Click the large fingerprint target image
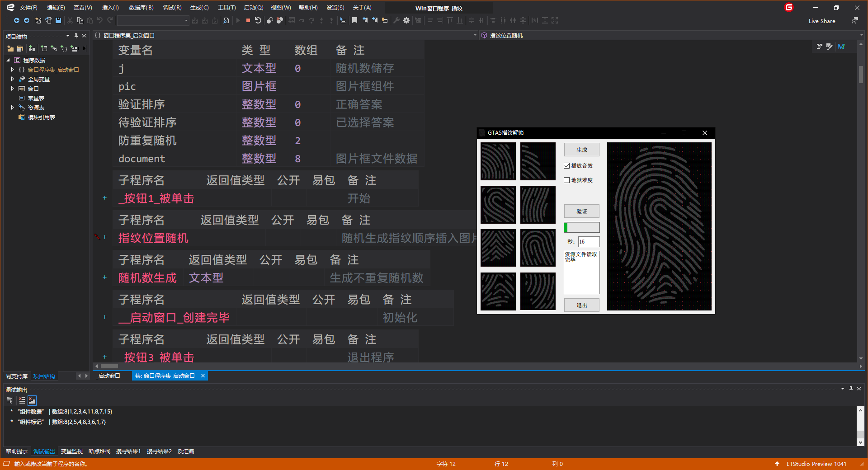The width and height of the screenshot is (868, 470). coord(659,226)
